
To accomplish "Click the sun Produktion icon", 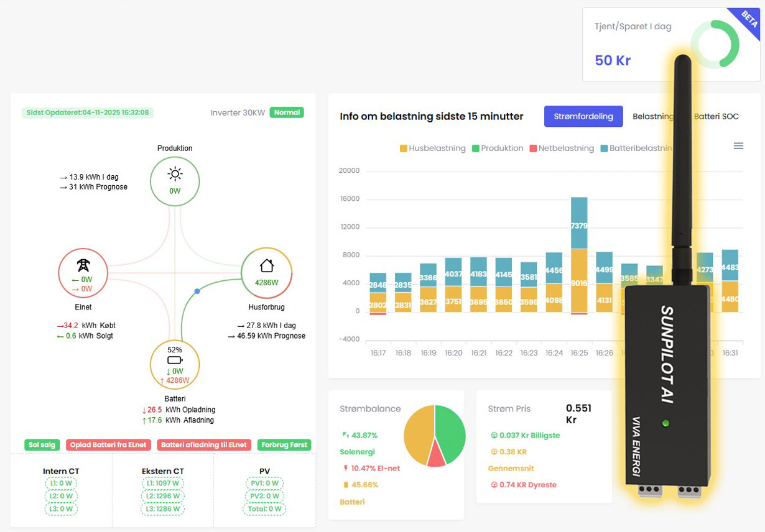I will tap(175, 173).
